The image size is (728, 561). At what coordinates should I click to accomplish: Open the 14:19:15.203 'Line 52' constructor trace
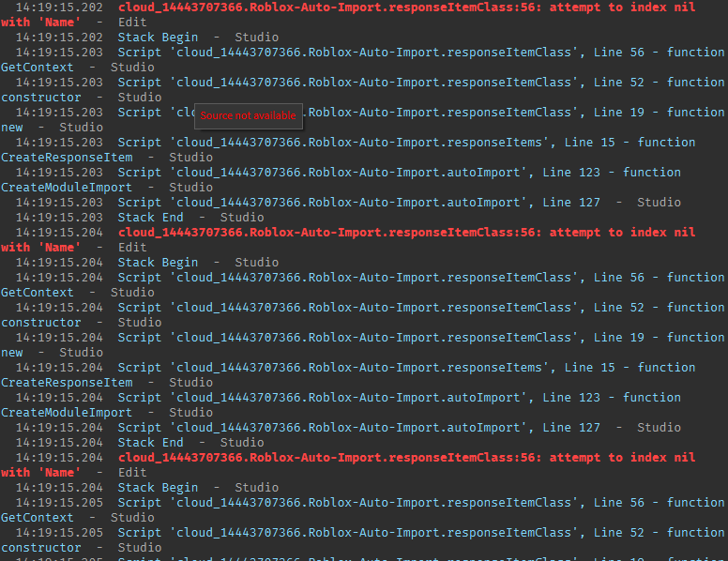(x=364, y=90)
